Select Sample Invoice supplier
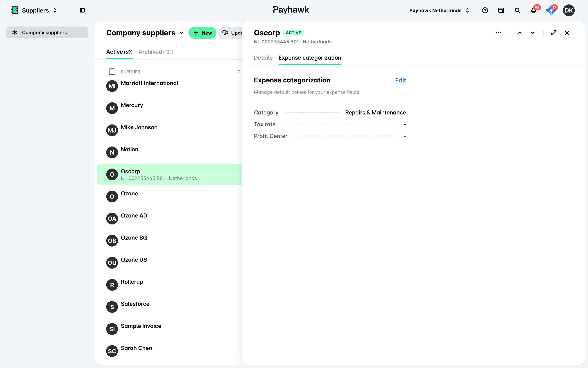The height and width of the screenshot is (368, 588). [170, 329]
